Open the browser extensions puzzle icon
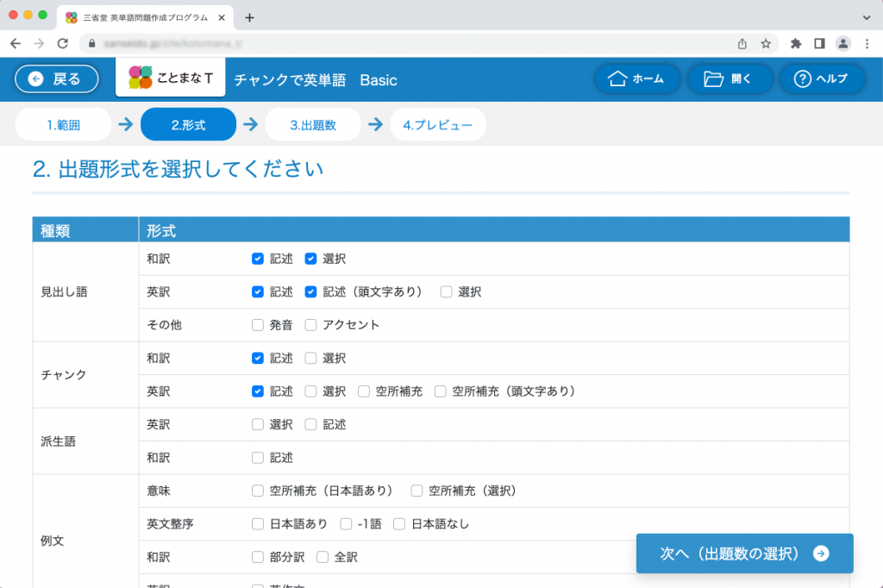Image resolution: width=883 pixels, height=588 pixels. [796, 43]
